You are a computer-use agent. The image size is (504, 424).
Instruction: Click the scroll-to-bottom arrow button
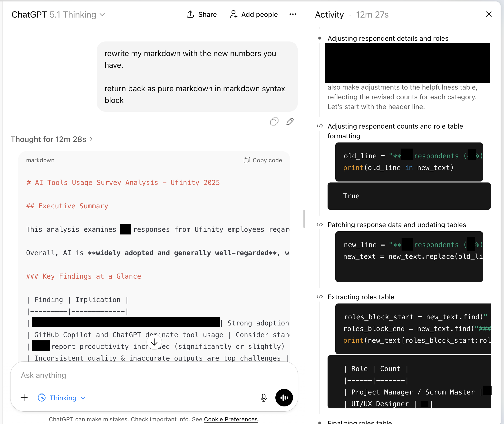coord(154,343)
